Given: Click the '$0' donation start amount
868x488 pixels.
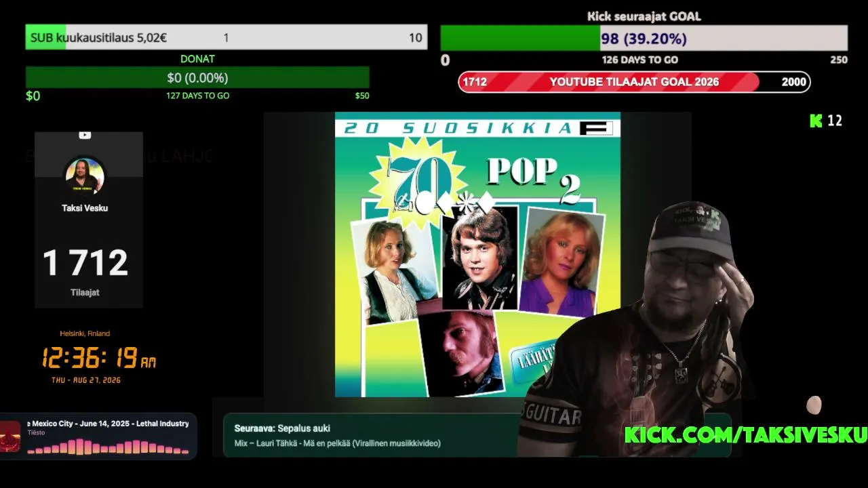Looking at the screenshot, I should coord(33,96).
